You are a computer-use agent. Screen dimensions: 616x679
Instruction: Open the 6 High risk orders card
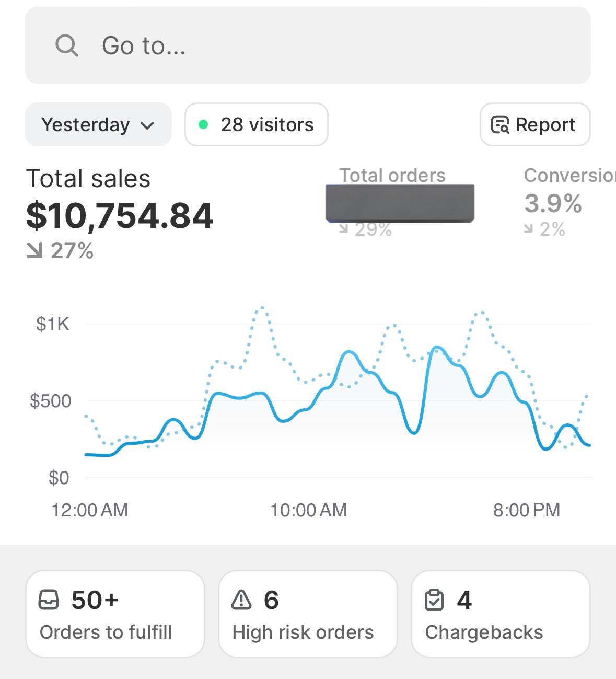tap(308, 614)
